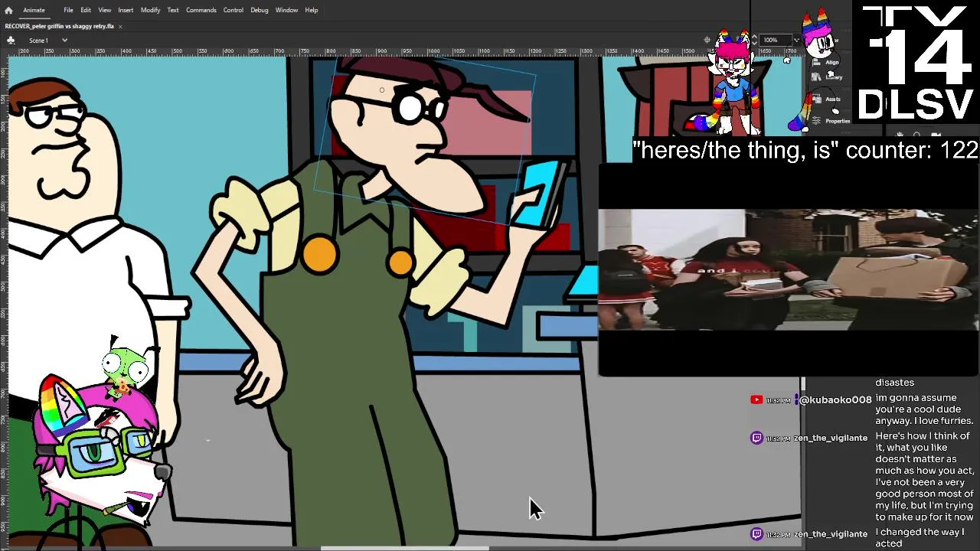Click the counter 122 overlay text
The width and height of the screenshot is (980, 551).
pyautogui.click(x=805, y=150)
